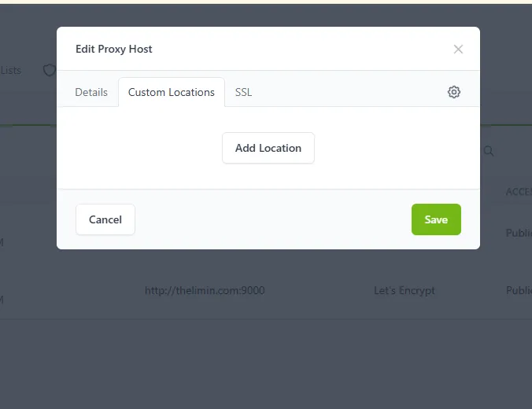Click the shield icon in navigation bar
Viewport: 532px width, 409px height.
[49, 71]
